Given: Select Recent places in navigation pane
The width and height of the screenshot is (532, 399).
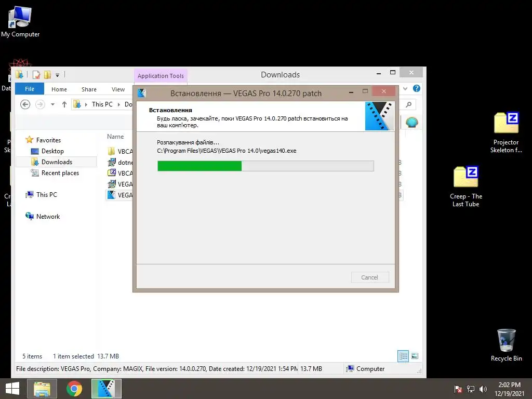Looking at the screenshot, I should 60,172.
